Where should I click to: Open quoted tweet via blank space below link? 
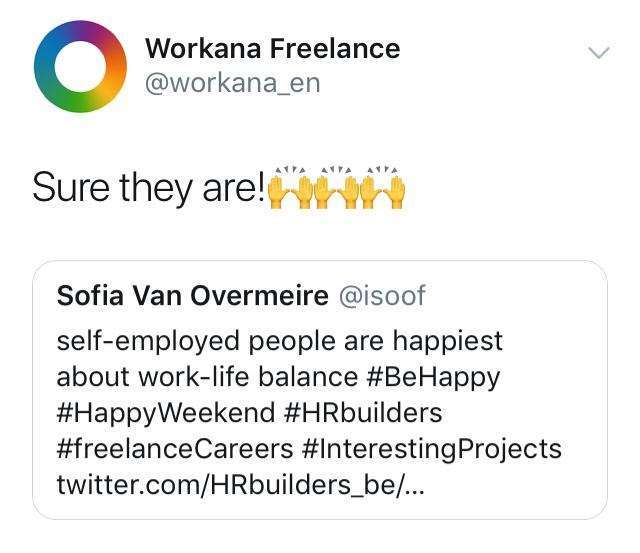click(x=320, y=508)
